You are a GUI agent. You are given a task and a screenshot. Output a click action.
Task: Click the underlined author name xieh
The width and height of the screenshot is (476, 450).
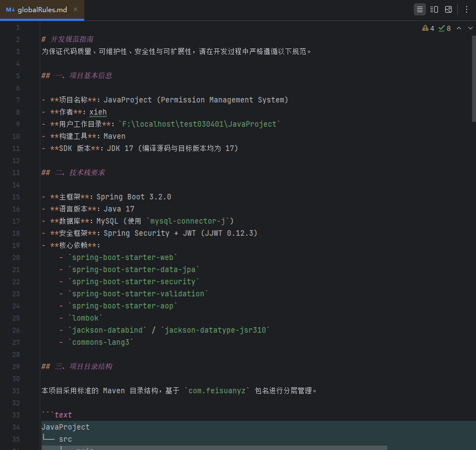click(98, 112)
